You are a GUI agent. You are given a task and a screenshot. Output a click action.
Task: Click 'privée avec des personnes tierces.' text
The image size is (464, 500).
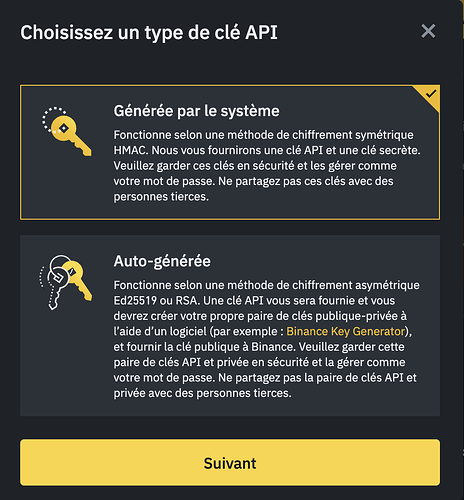pos(202,393)
